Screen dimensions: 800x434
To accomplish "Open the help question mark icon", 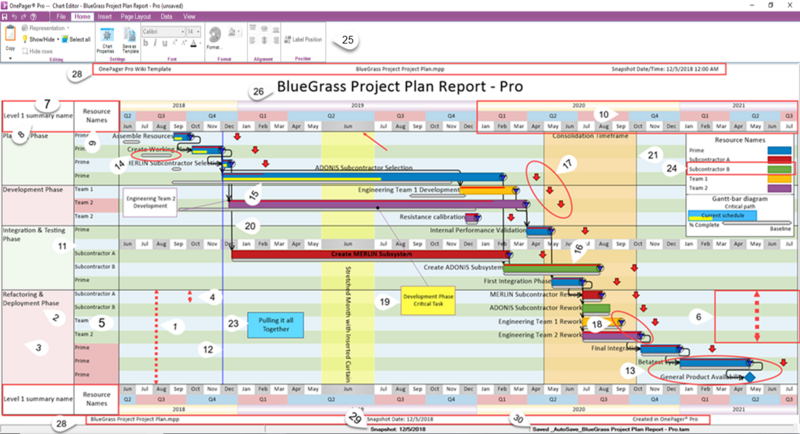I will point(33,17).
